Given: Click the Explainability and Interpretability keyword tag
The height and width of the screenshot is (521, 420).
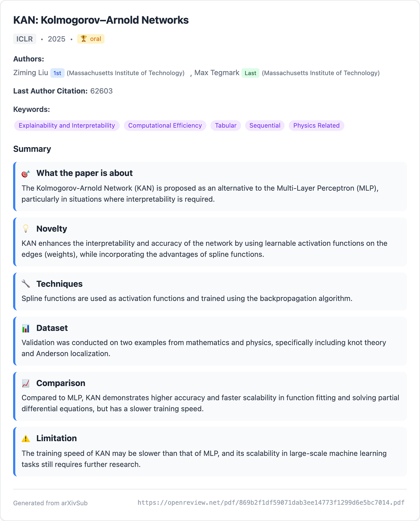Looking at the screenshot, I should [x=67, y=125].
